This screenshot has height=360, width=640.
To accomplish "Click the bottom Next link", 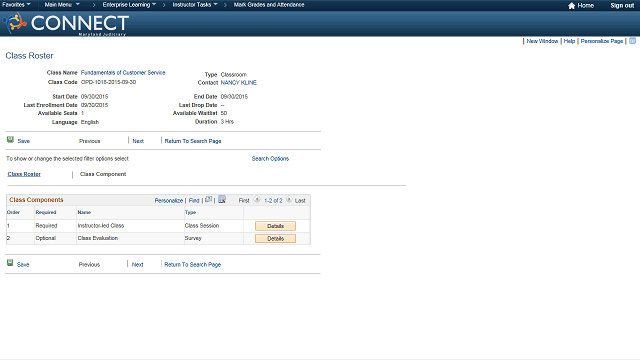I will pyautogui.click(x=138, y=265).
